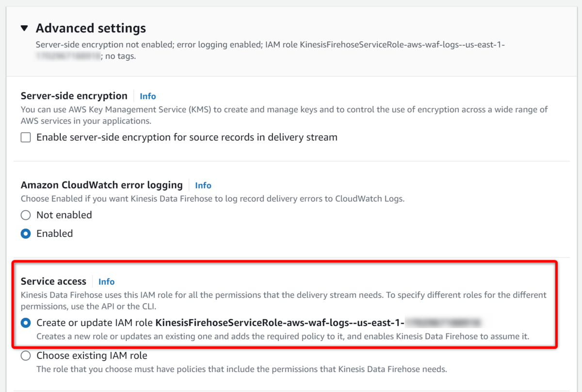Open Info link beside CloudWatch error logging
This screenshot has width=582, height=392.
click(x=203, y=185)
